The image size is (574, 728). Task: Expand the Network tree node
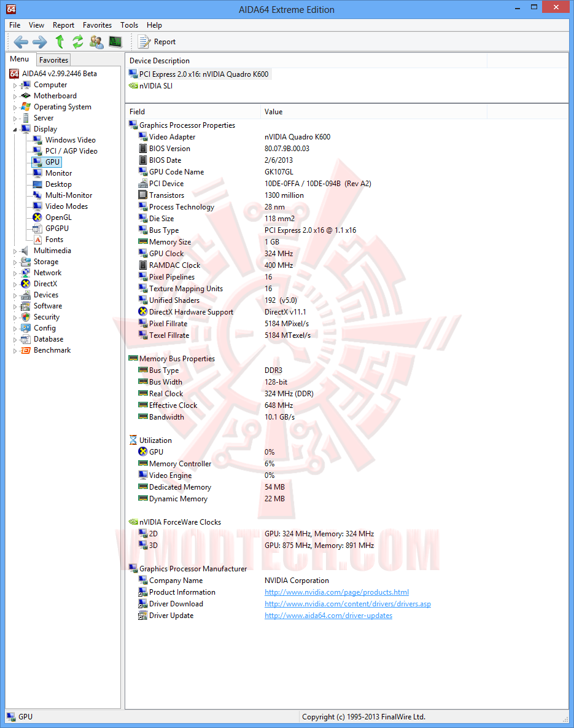pyautogui.click(x=15, y=273)
